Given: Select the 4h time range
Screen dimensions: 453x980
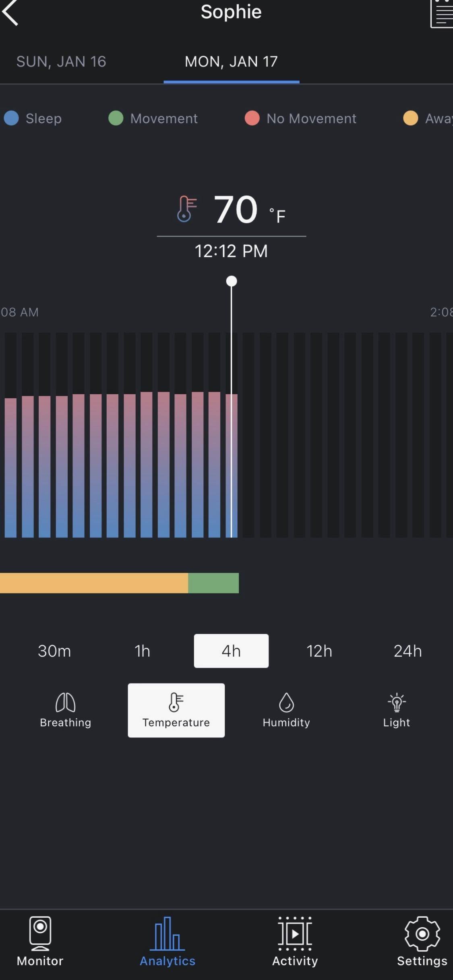Looking at the screenshot, I should pos(231,651).
